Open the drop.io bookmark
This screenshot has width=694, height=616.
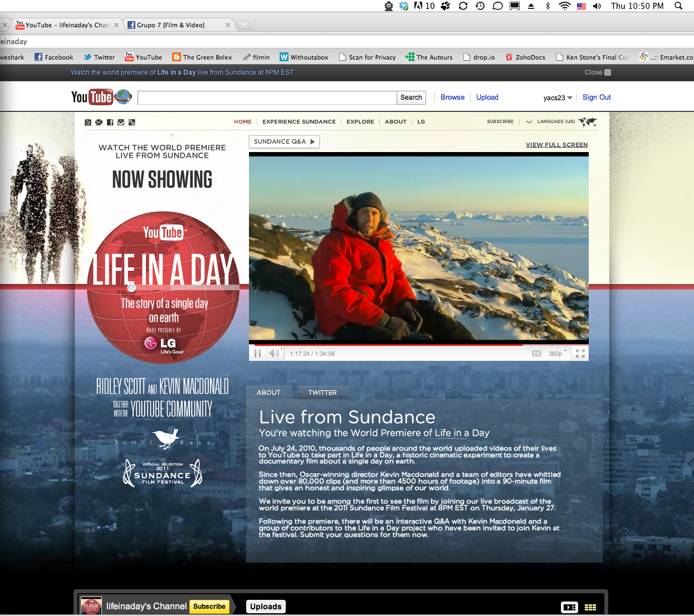479,57
